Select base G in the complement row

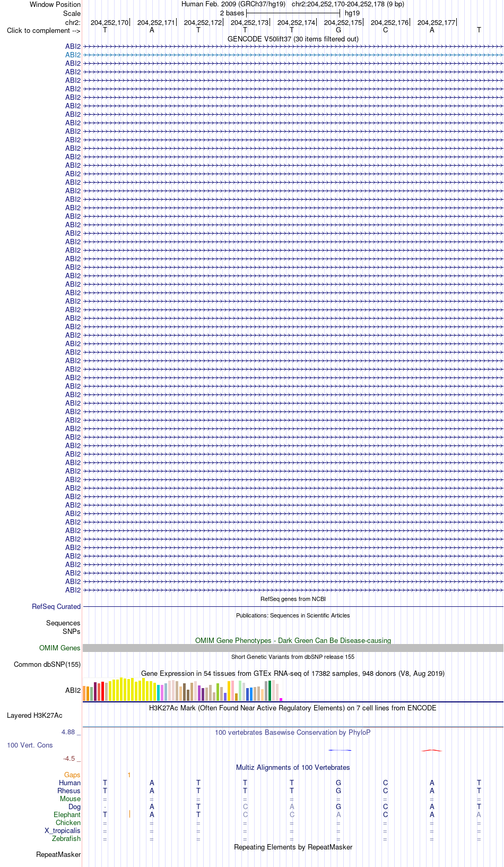[x=338, y=30]
